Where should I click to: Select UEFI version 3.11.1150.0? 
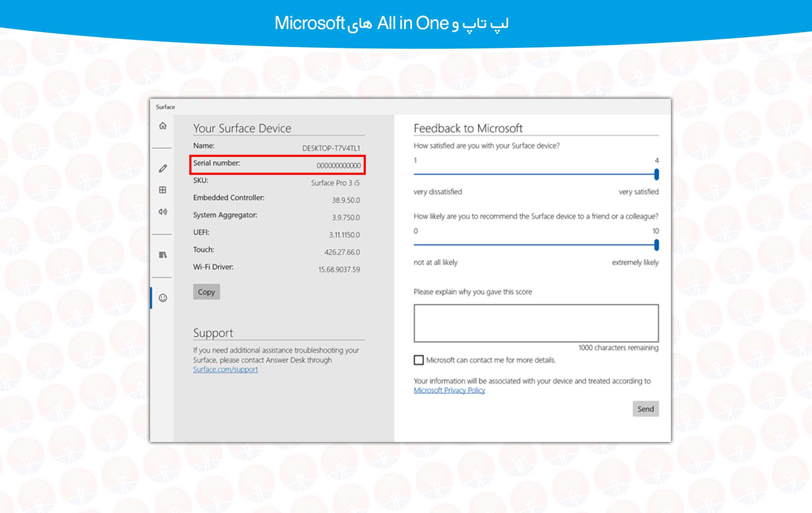tap(344, 235)
